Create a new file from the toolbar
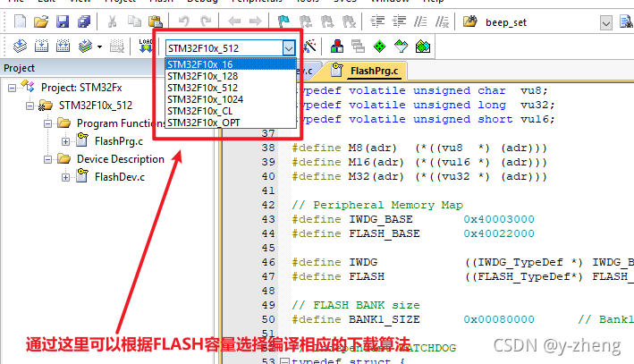634x364 pixels. pyautogui.click(x=21, y=21)
